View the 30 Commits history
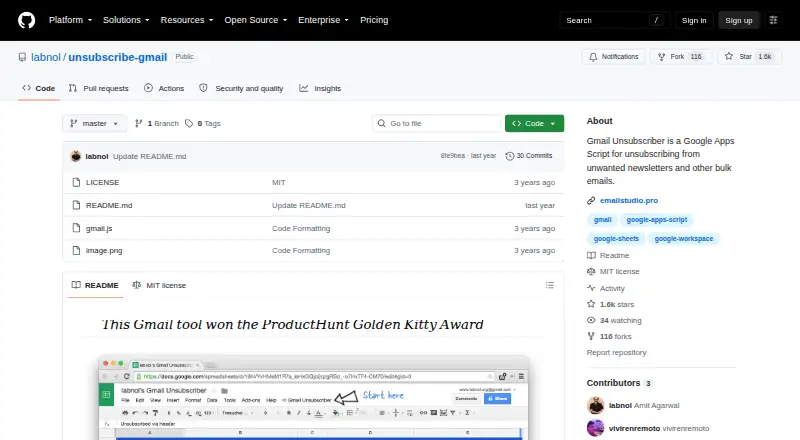The width and height of the screenshot is (800, 440). [x=529, y=156]
